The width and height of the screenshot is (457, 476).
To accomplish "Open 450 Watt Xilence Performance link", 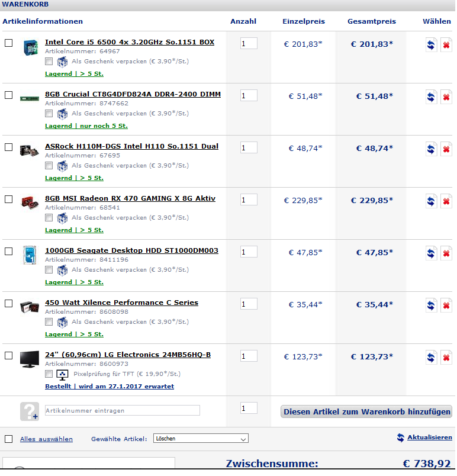I will [122, 303].
